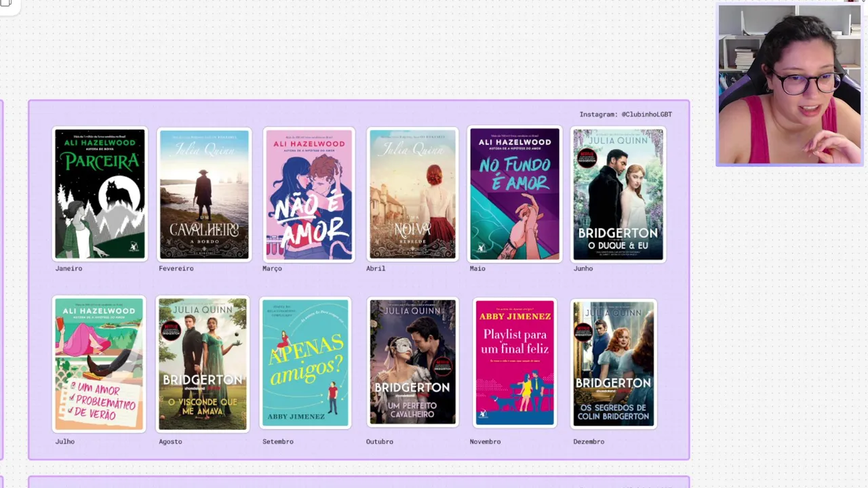Open the Uma Noiva Rebelde cover
Viewport: 868px width, 488px height.
click(412, 194)
